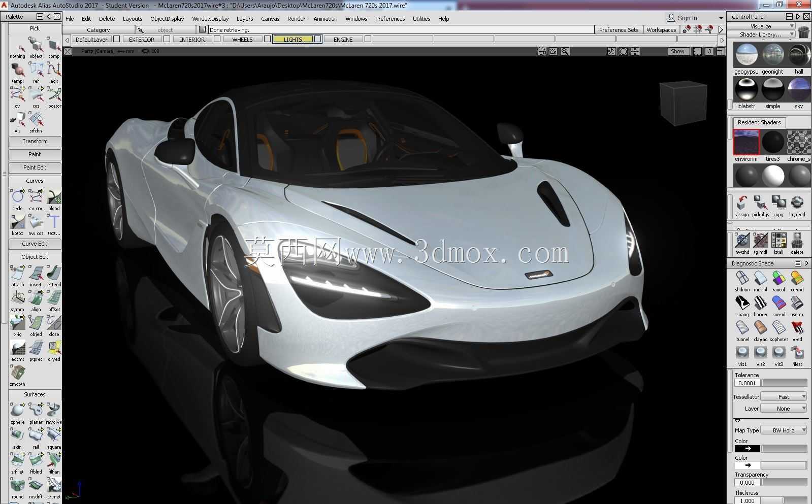This screenshot has width=812, height=504.
Task: Open the ObjectDisplay menu
Action: click(x=167, y=19)
